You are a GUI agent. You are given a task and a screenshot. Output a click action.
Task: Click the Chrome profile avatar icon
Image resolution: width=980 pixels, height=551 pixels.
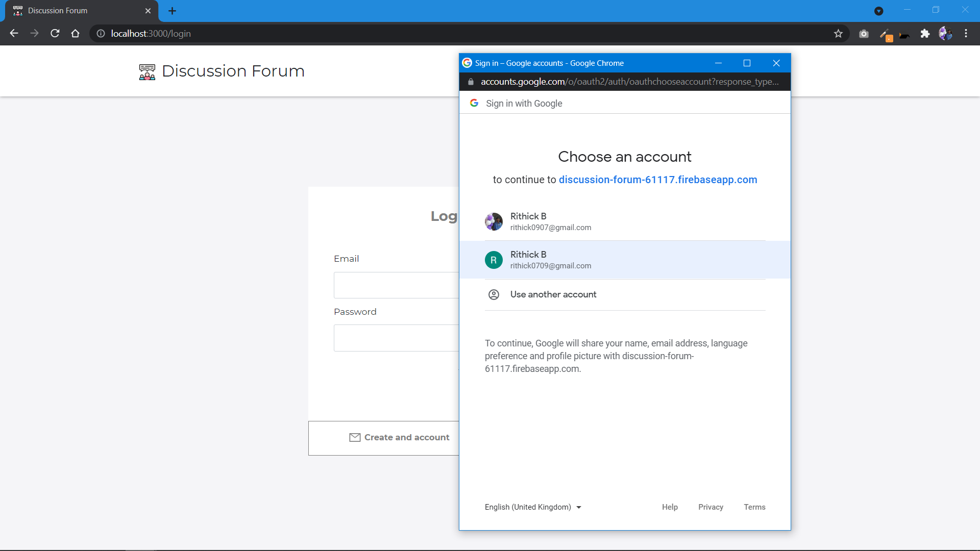coord(945,34)
